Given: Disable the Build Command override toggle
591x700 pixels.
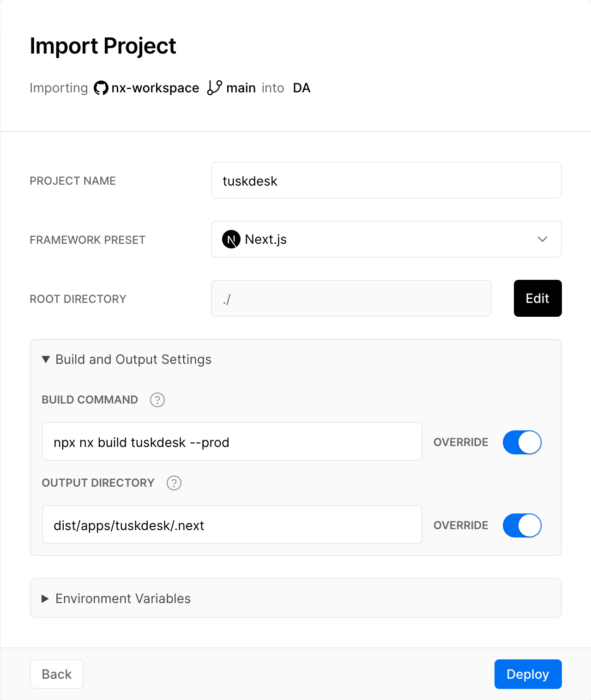Looking at the screenshot, I should [522, 442].
